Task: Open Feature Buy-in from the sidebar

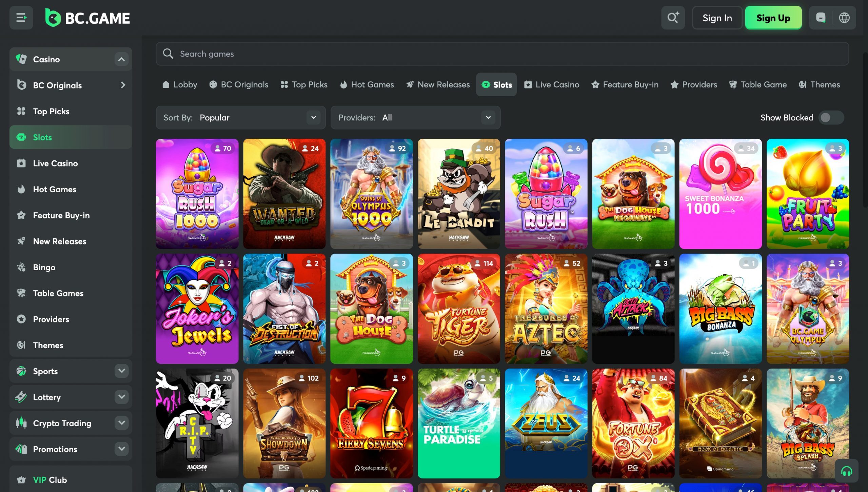Action: click(x=61, y=215)
